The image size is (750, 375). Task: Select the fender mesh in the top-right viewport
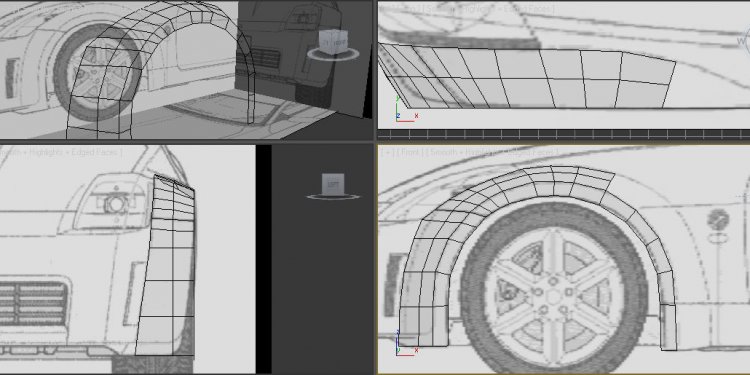(527, 76)
